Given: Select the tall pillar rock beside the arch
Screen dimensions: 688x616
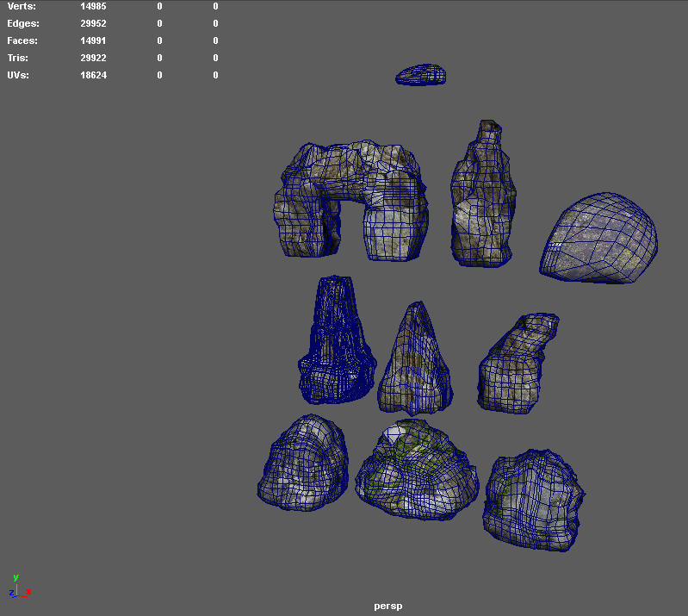Looking at the screenshot, I should (x=483, y=194).
